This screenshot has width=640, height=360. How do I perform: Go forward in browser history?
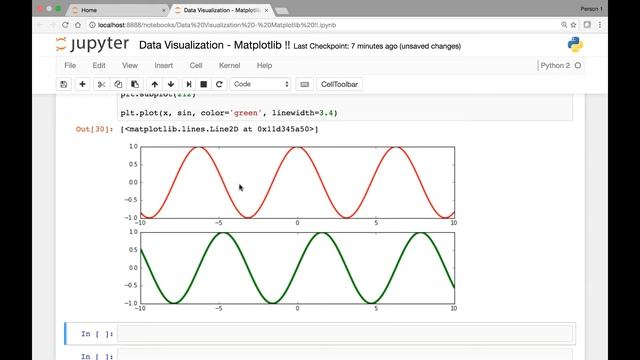pos(53,25)
